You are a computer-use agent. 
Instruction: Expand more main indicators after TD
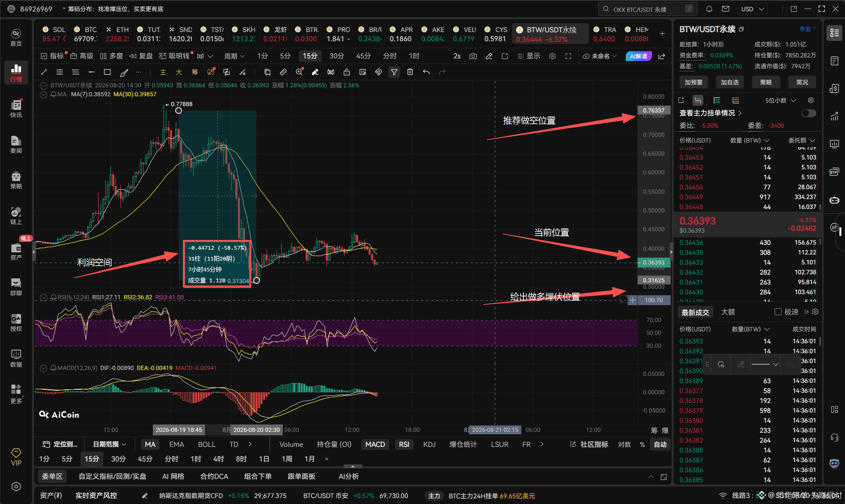point(250,445)
